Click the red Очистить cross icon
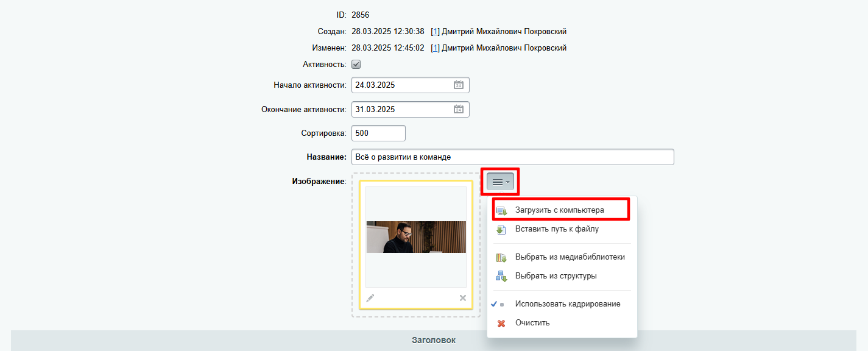 click(501, 323)
